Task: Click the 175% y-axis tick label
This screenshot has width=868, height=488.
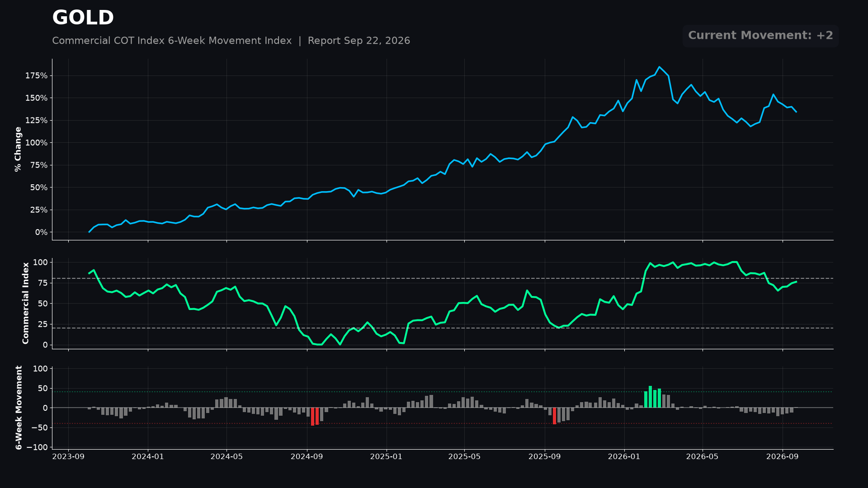Action: [36, 76]
